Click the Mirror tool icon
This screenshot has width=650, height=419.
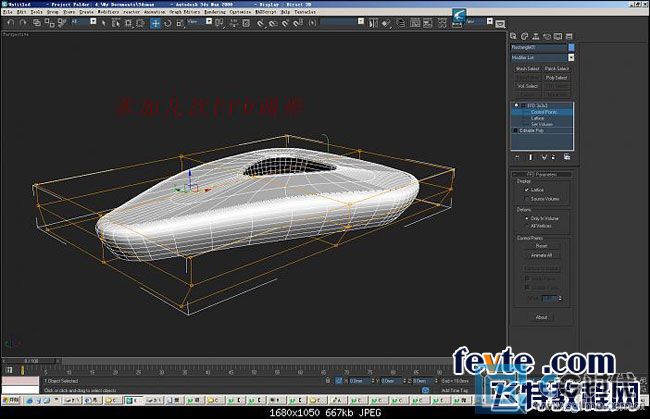pos(374,23)
